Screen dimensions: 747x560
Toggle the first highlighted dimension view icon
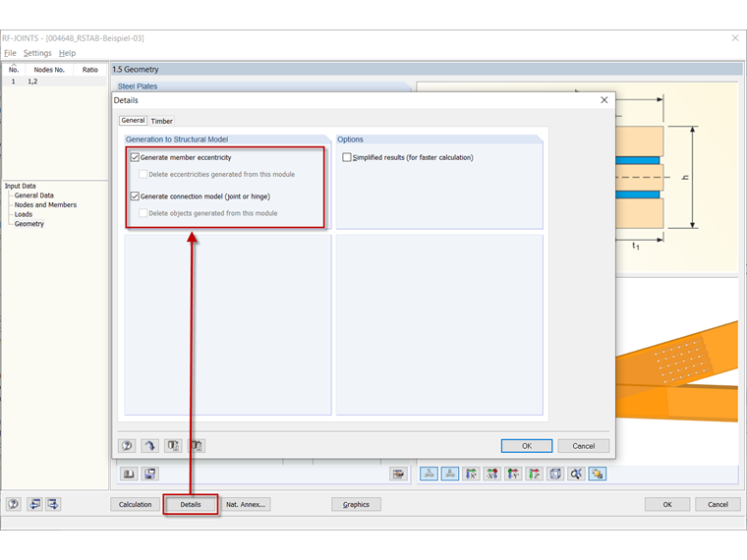[x=429, y=474]
